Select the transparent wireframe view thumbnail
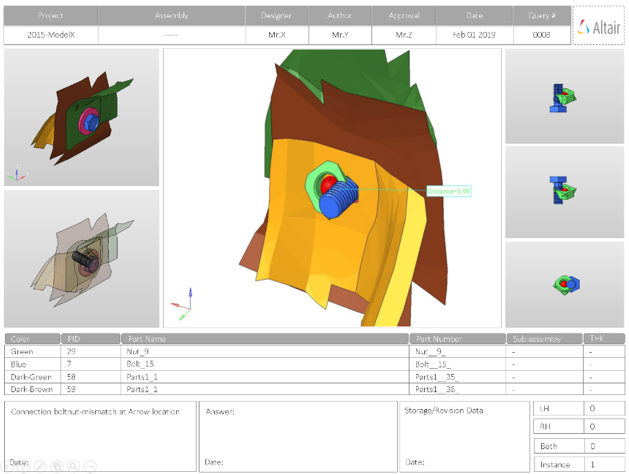This screenshot has width=629, height=474. pyautogui.click(x=81, y=257)
